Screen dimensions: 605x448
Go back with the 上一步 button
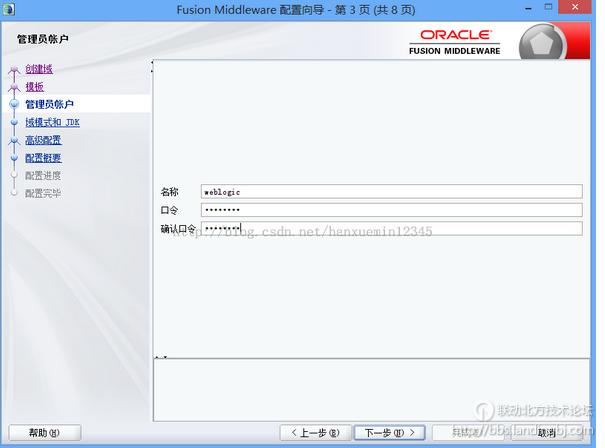314,433
